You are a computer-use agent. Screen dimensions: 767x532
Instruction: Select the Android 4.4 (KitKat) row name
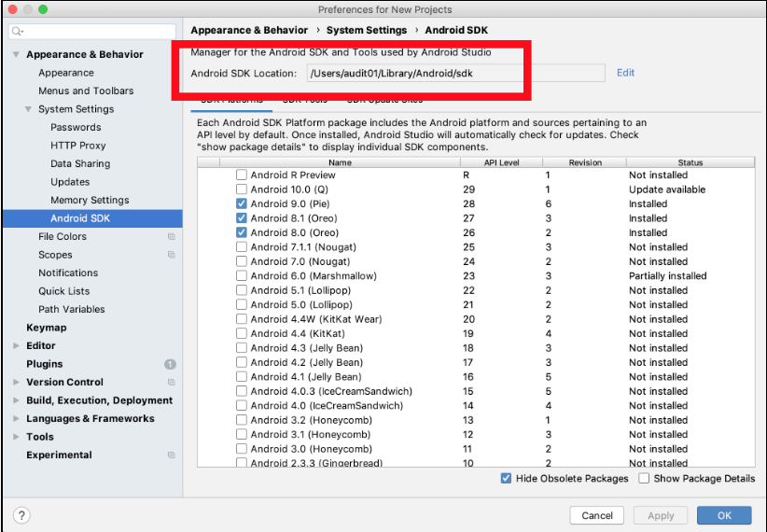click(x=298, y=333)
